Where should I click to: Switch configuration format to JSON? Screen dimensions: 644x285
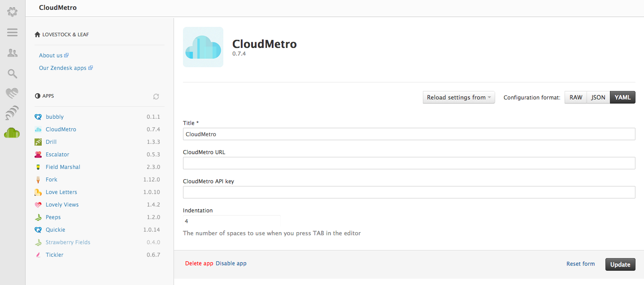598,97
